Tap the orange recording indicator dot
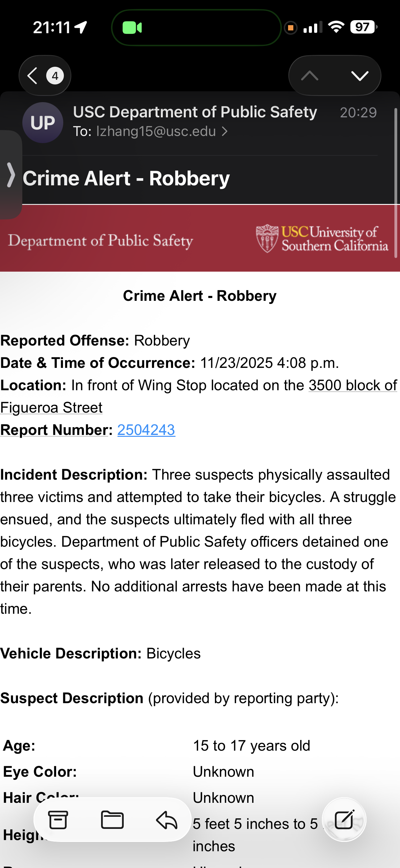This screenshot has width=400, height=868. 291,28
